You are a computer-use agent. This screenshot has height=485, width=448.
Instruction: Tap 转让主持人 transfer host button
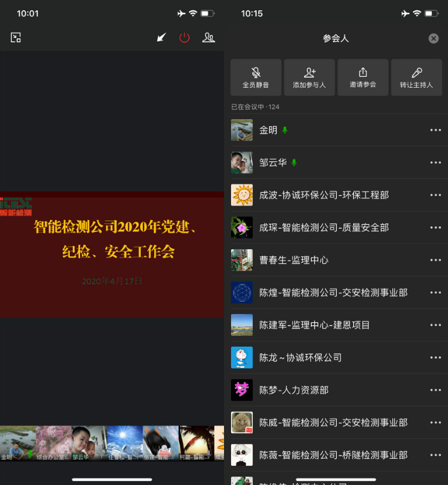click(416, 78)
